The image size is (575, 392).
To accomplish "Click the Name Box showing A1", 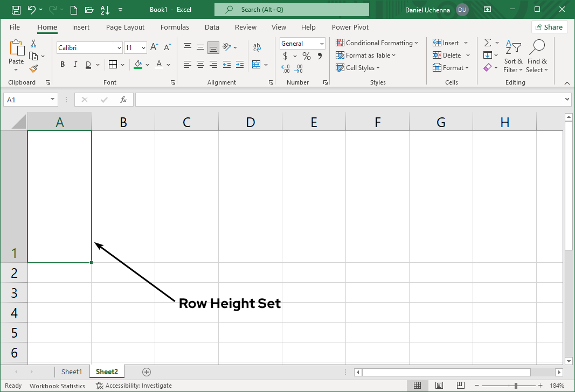I will click(27, 100).
